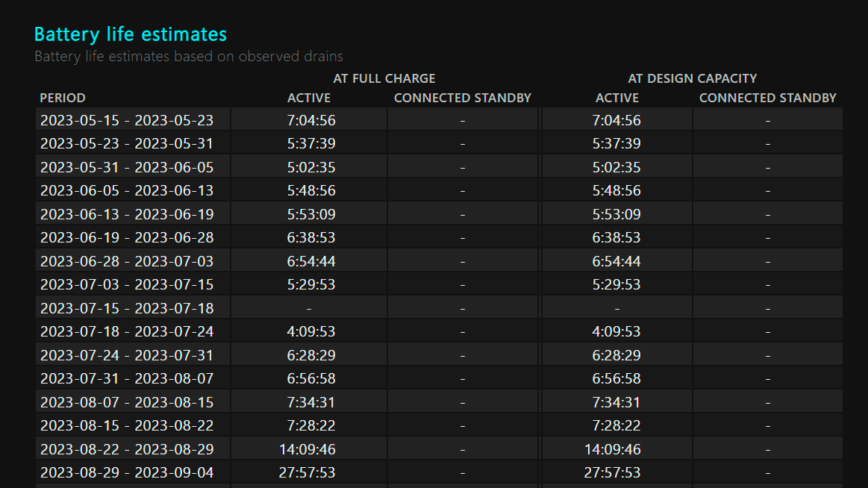
Task: Click full charge active value 6:54:44
Action: tap(311, 261)
